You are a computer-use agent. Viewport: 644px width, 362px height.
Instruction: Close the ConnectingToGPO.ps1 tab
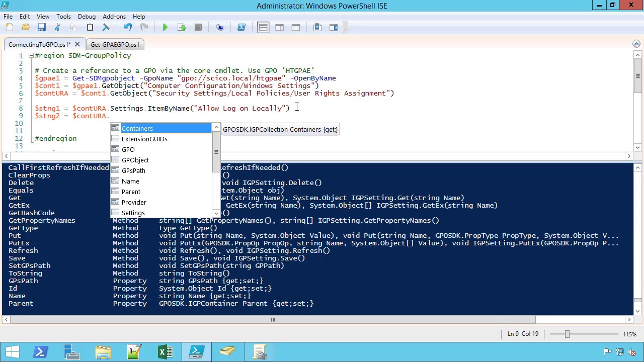77,44
